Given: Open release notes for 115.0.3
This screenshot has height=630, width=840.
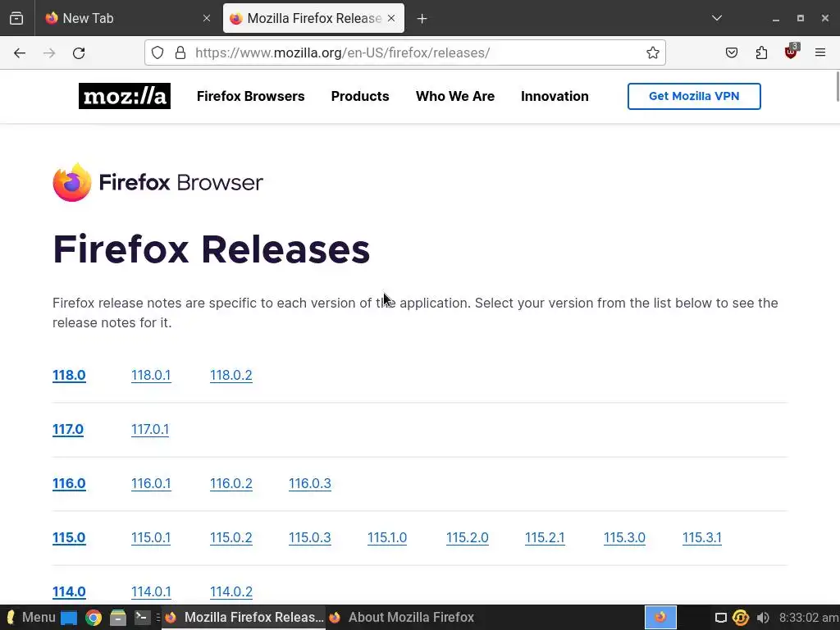Looking at the screenshot, I should (309, 537).
